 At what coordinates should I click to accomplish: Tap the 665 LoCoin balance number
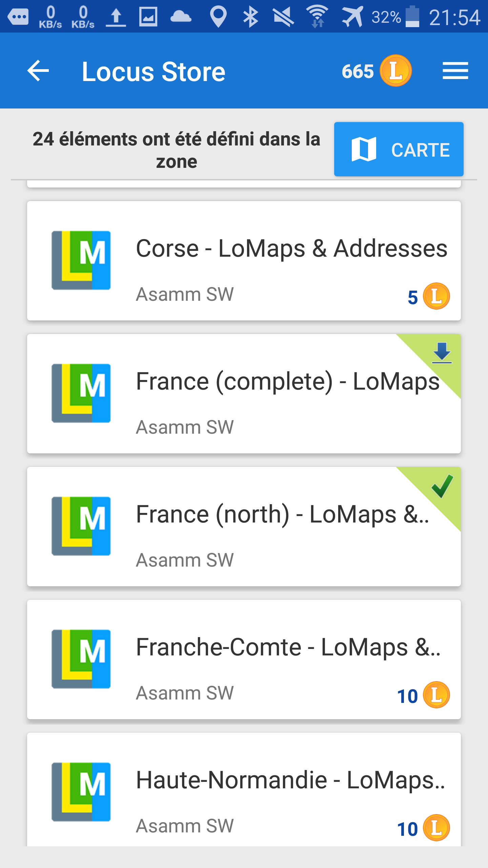357,72
